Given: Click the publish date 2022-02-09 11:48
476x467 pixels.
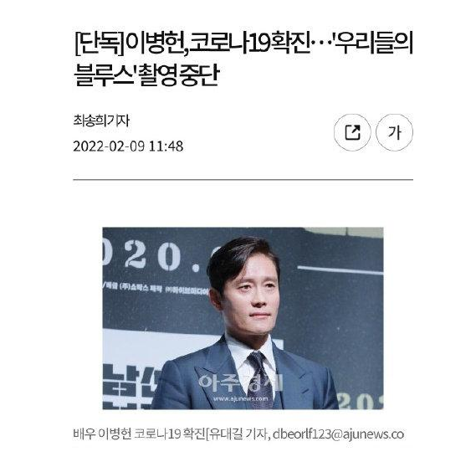Looking at the screenshot, I should pyautogui.click(x=128, y=146).
